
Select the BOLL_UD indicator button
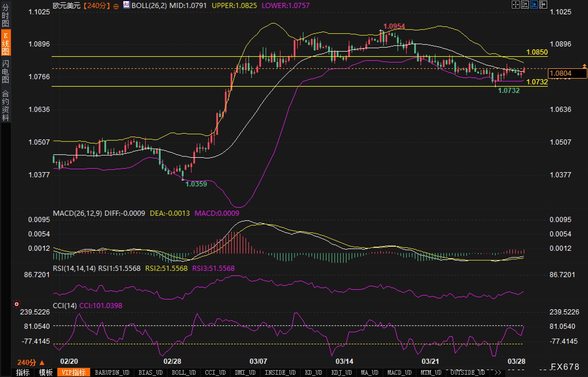[184, 372]
